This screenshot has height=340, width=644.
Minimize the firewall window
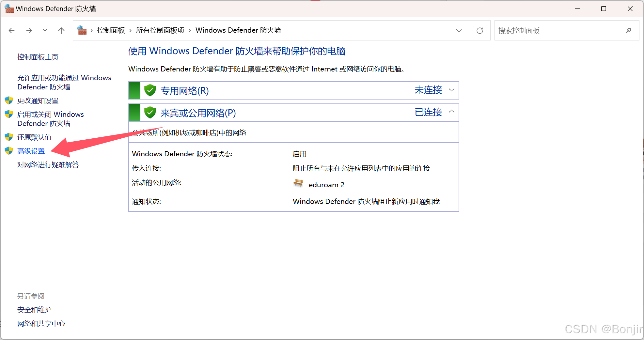tap(577, 9)
